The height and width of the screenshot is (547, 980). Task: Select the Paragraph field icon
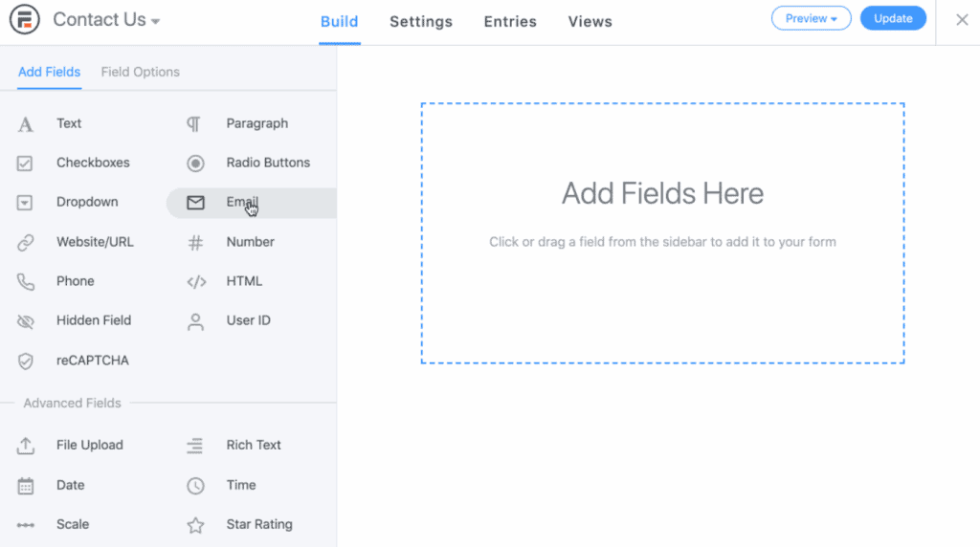point(194,124)
